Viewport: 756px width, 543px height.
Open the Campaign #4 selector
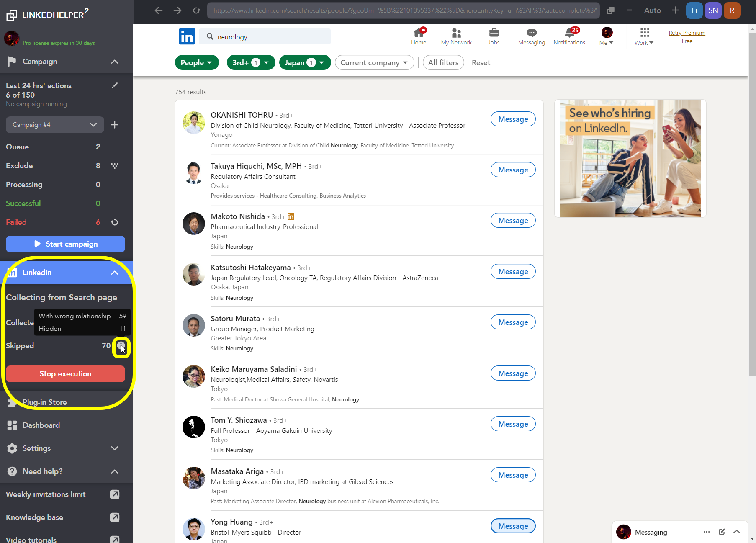[x=55, y=125]
